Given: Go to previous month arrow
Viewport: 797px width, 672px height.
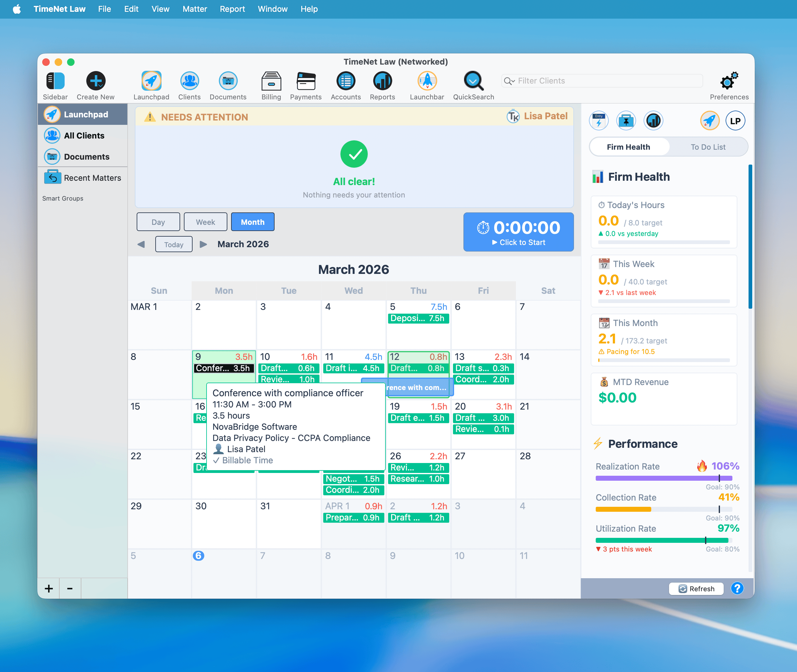Looking at the screenshot, I should tap(141, 244).
